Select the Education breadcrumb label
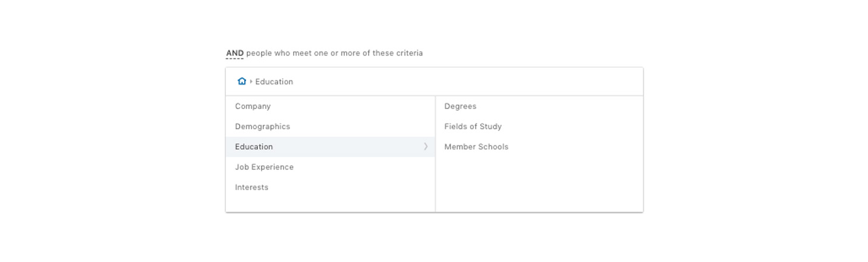Viewport: 868px width, 262px height. 274,82
